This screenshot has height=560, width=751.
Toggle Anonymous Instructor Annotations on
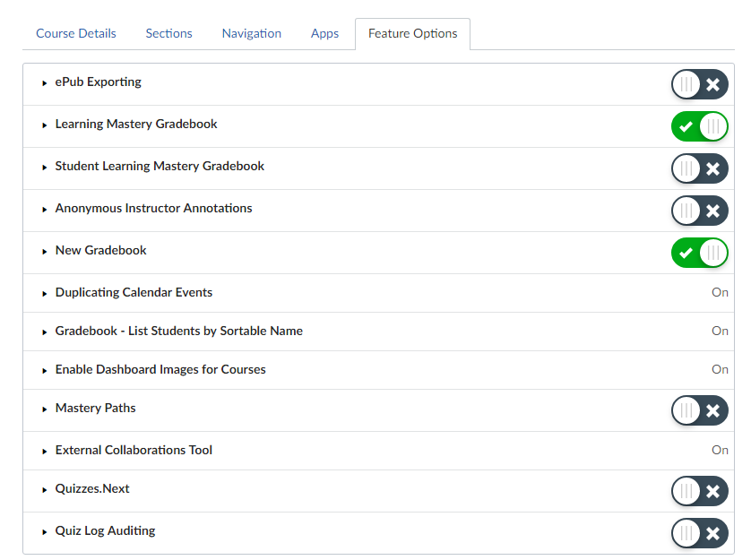[699, 211]
